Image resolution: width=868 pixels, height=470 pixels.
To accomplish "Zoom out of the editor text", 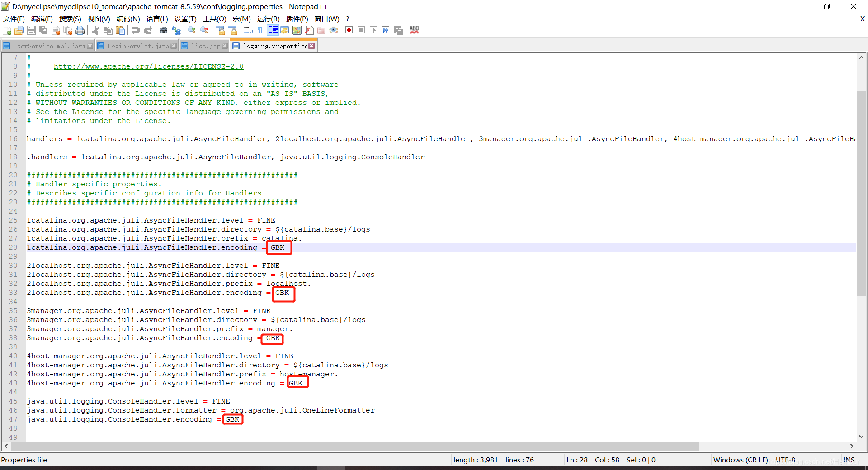I will click(204, 30).
